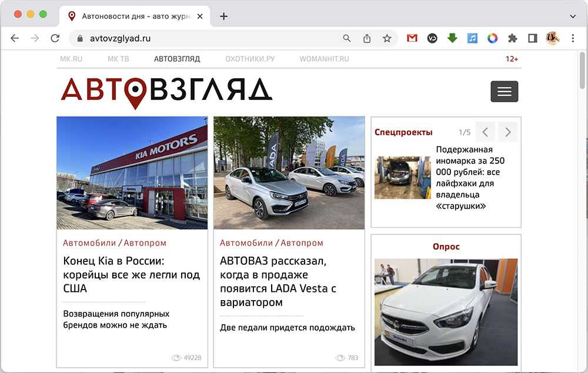Click the share page icon
The width and height of the screenshot is (588, 373).
click(367, 38)
